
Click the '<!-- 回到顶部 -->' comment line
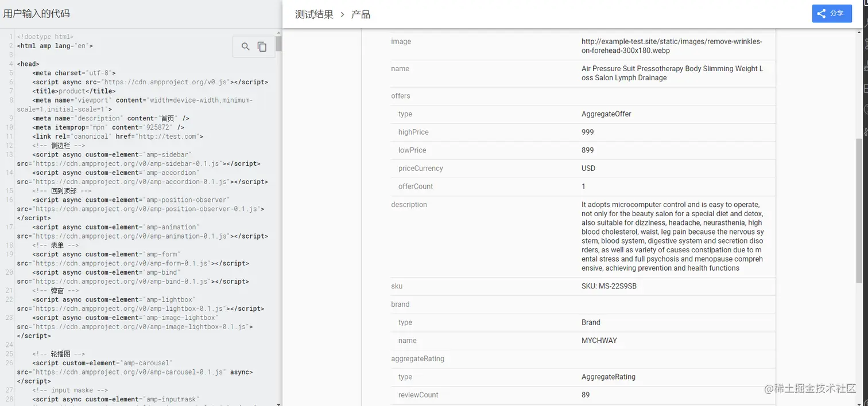[x=62, y=191]
